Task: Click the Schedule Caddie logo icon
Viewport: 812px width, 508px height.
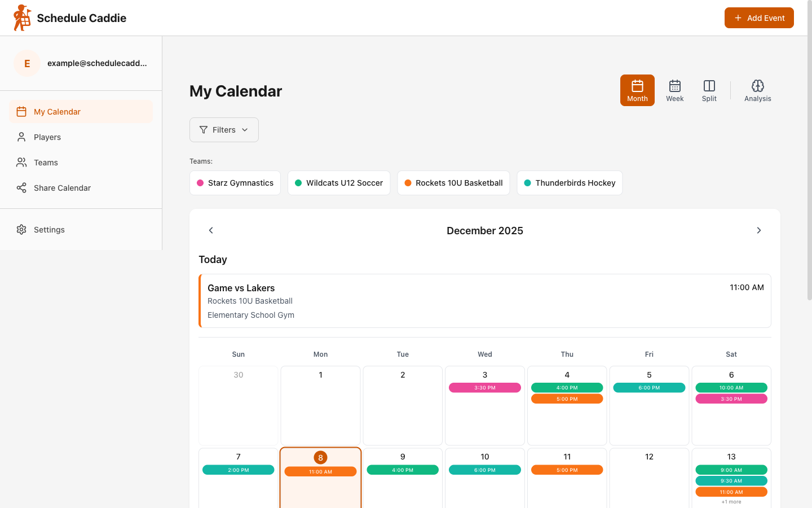Action: point(22,18)
